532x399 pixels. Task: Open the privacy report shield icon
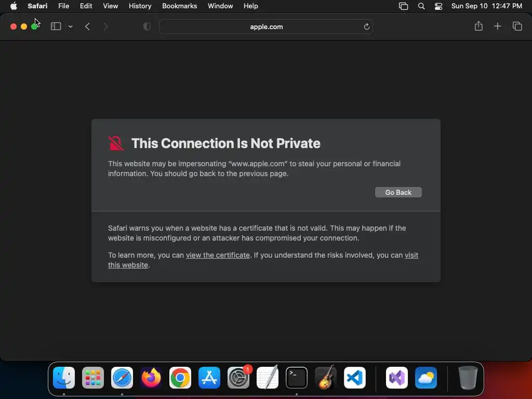[147, 26]
